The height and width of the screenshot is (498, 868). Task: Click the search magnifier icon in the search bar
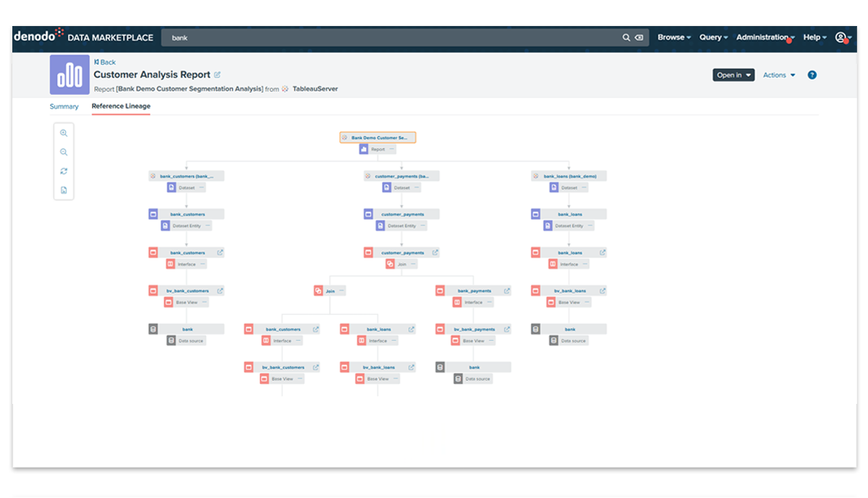point(626,37)
